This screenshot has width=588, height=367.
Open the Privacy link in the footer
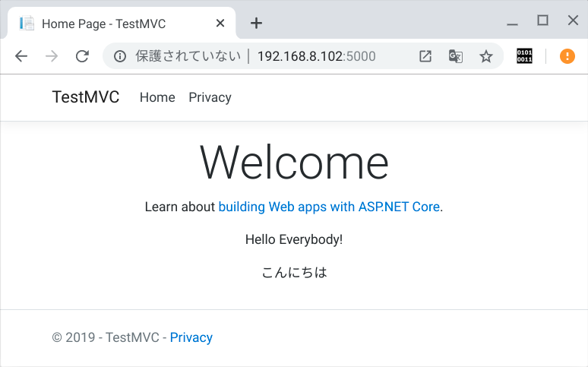[x=191, y=337]
